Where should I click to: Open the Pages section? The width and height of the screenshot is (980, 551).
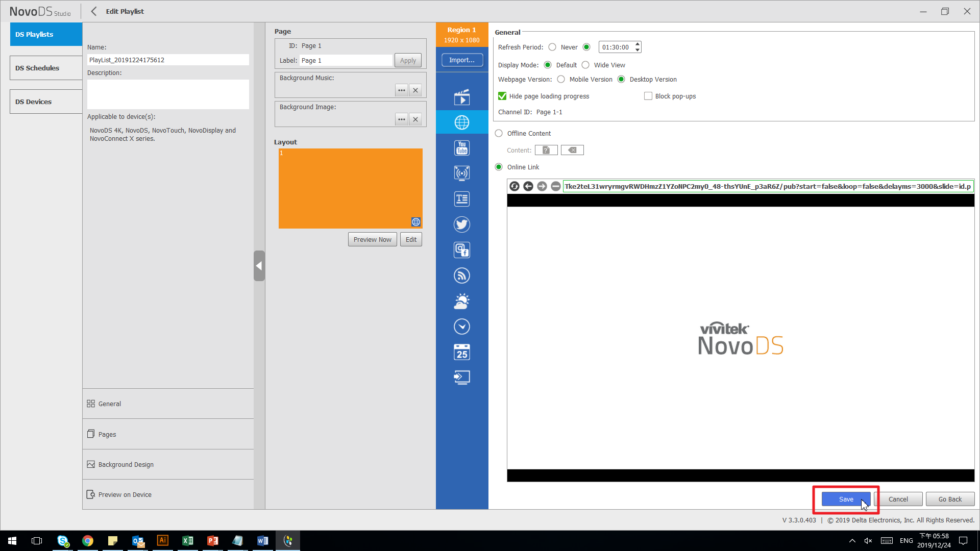168,434
